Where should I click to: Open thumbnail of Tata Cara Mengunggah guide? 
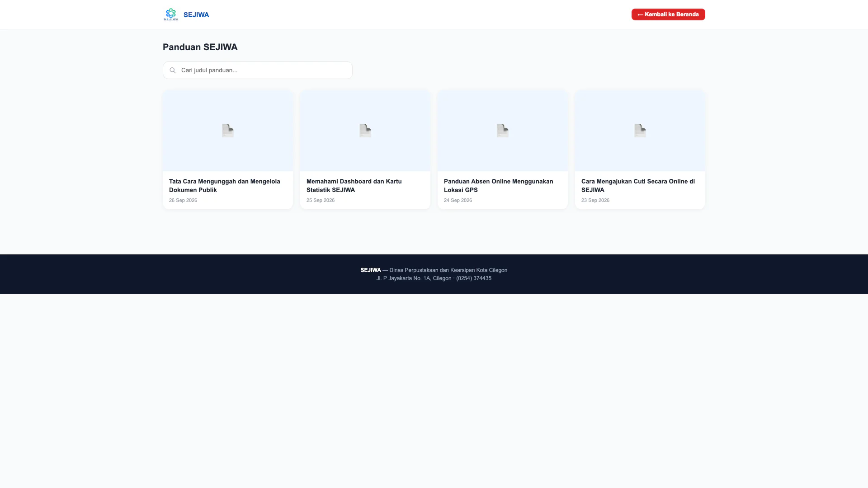[x=228, y=131]
